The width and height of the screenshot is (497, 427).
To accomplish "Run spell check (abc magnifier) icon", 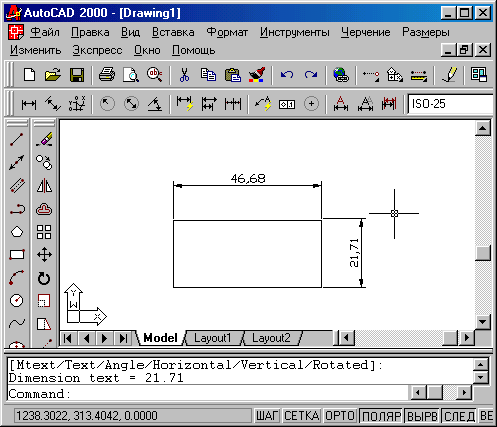I will coord(155,75).
